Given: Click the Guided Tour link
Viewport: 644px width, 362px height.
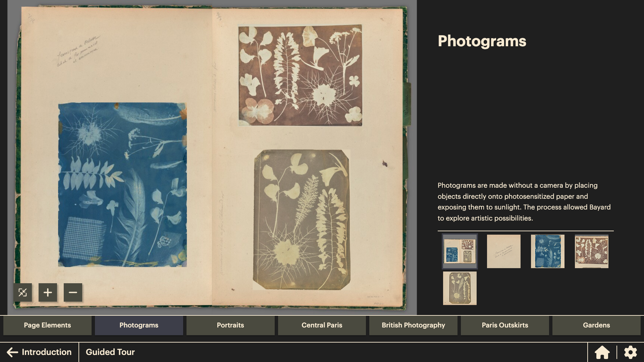Looking at the screenshot, I should [110, 352].
